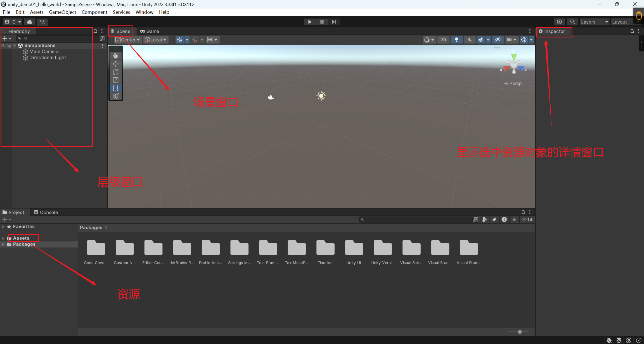
Task: Open the Window menu
Action: pyautogui.click(x=144, y=12)
